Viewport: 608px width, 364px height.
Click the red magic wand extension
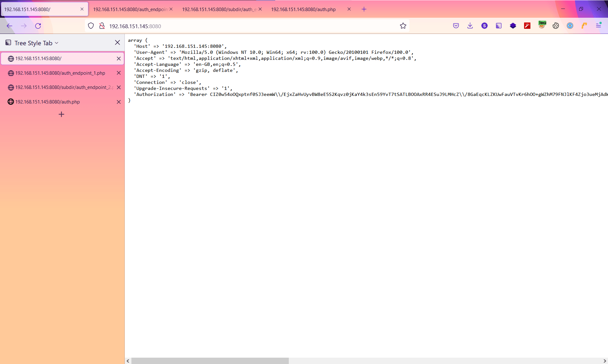click(527, 26)
